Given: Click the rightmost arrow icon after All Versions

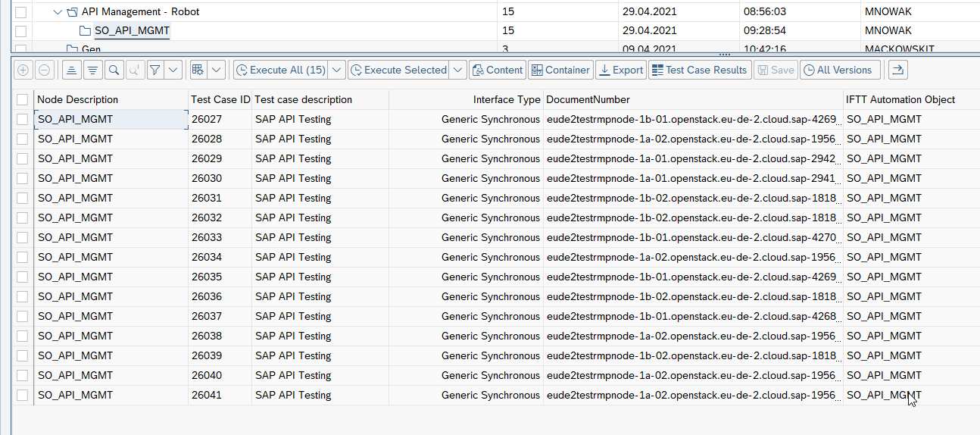Looking at the screenshot, I should pyautogui.click(x=897, y=70).
